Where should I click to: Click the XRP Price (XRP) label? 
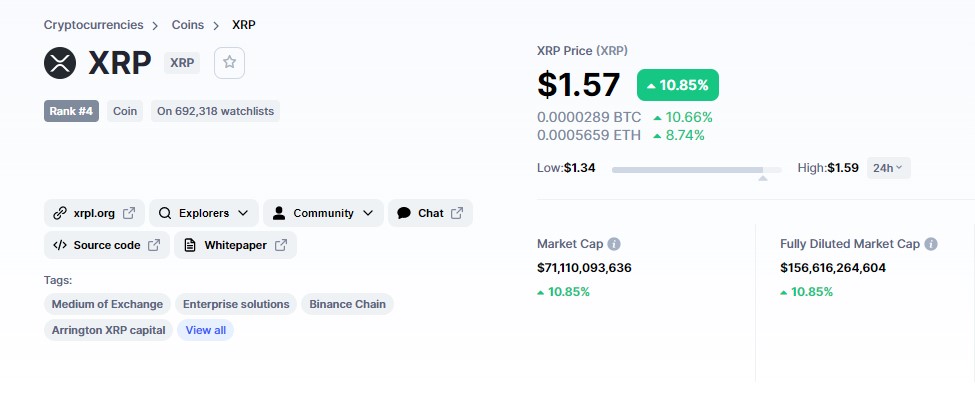[583, 51]
